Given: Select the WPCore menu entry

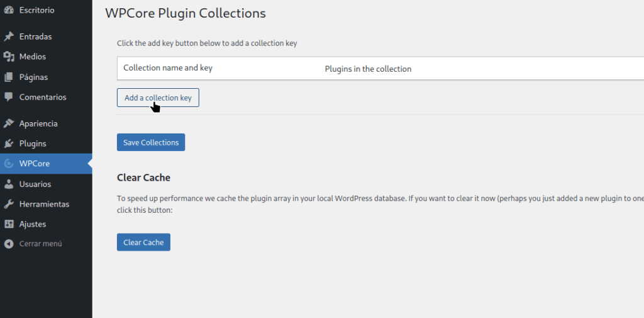Looking at the screenshot, I should [35, 164].
